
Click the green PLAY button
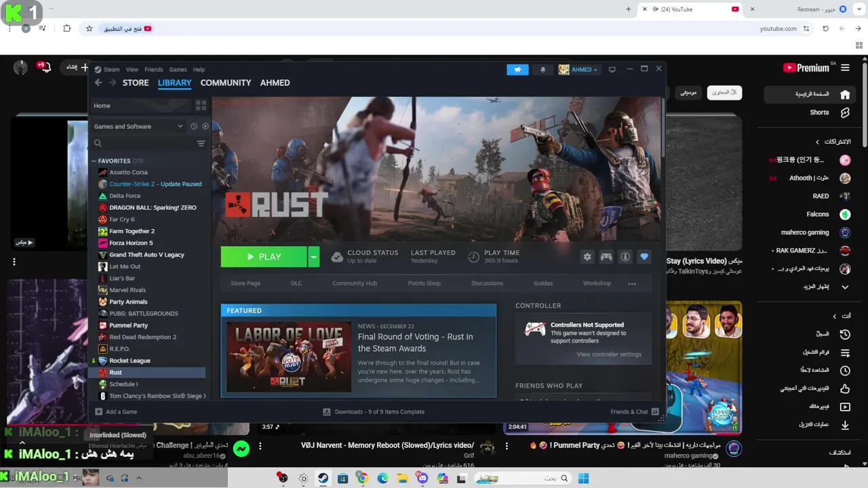(264, 257)
